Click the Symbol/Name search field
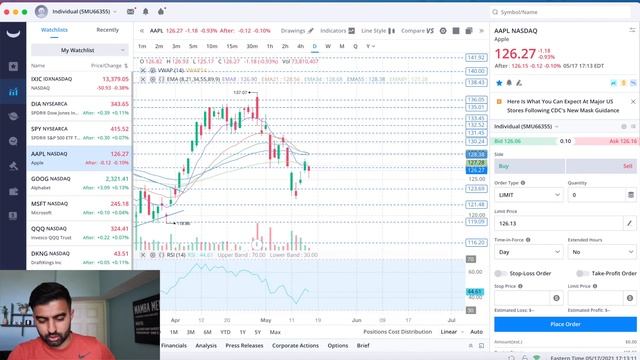Image resolution: width=640 pixels, height=360 pixels. [x=560, y=12]
